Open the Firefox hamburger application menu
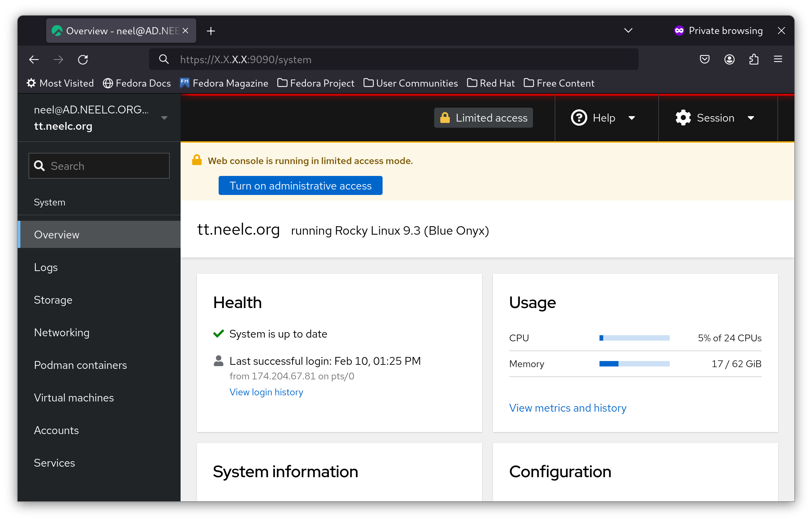The height and width of the screenshot is (521, 812). coord(778,60)
